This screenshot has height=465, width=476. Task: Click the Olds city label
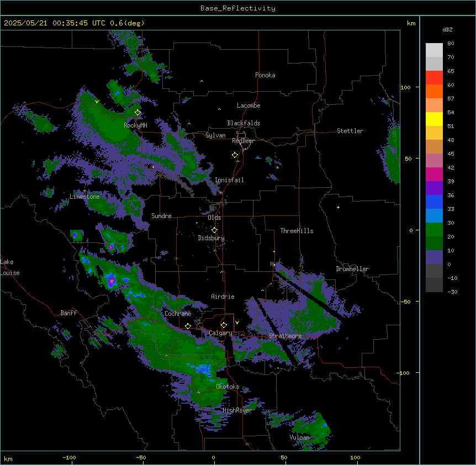pyautogui.click(x=214, y=218)
